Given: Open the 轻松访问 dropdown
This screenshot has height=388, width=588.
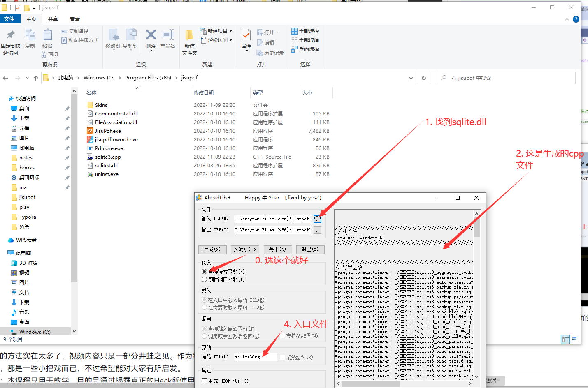Looking at the screenshot, I should pos(216,40).
